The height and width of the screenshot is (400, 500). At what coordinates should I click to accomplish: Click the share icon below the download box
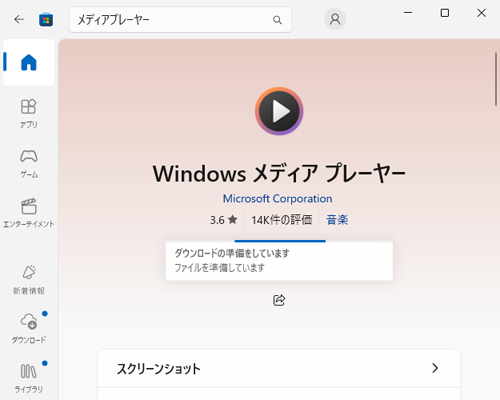279,300
